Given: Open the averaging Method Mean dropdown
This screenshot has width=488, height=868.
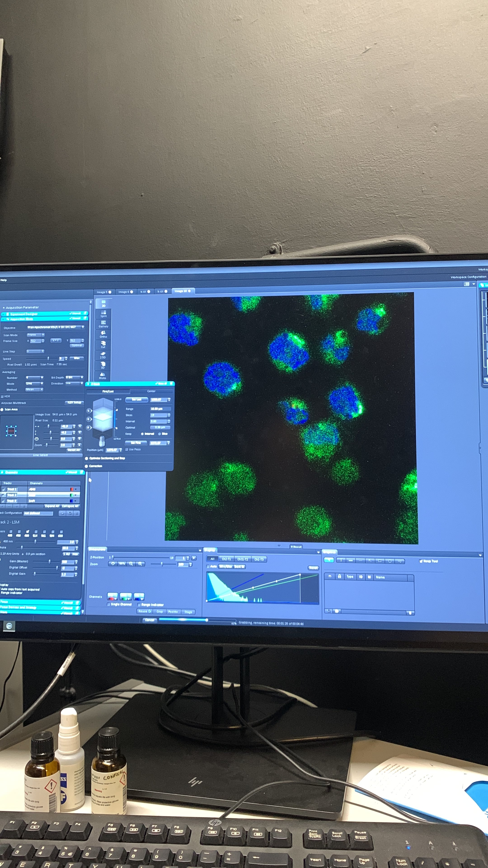Looking at the screenshot, I should coord(34,389).
